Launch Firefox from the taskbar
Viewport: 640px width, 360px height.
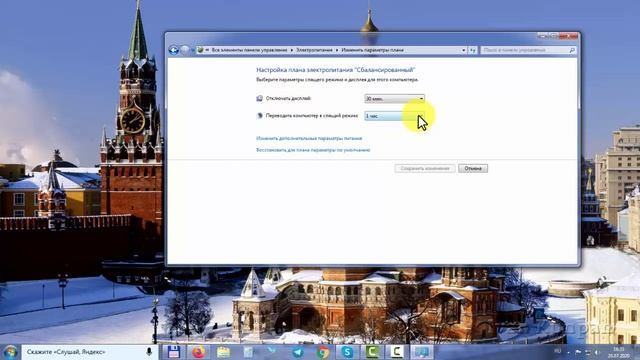coord(199,352)
